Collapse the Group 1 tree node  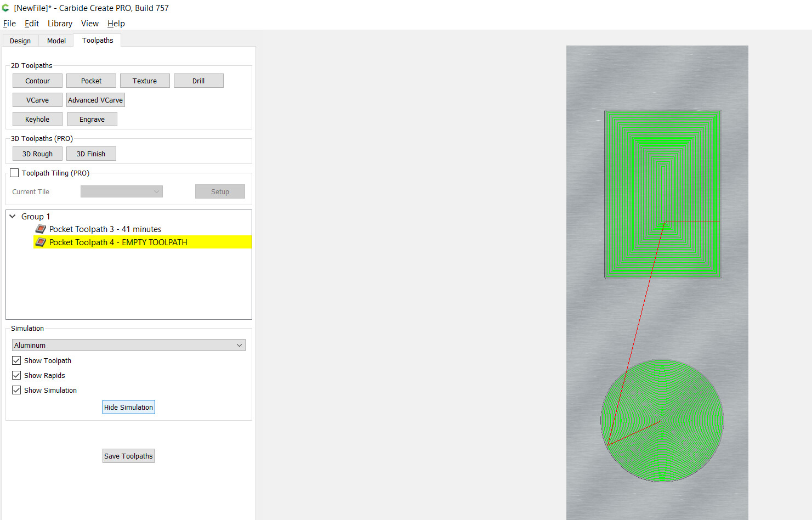pos(13,216)
